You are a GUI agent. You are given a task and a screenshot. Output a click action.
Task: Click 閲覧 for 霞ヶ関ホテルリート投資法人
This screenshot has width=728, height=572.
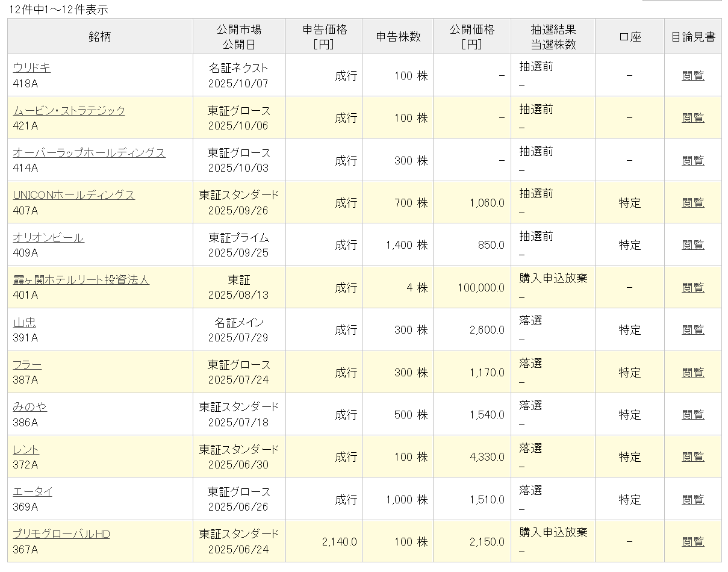(692, 288)
